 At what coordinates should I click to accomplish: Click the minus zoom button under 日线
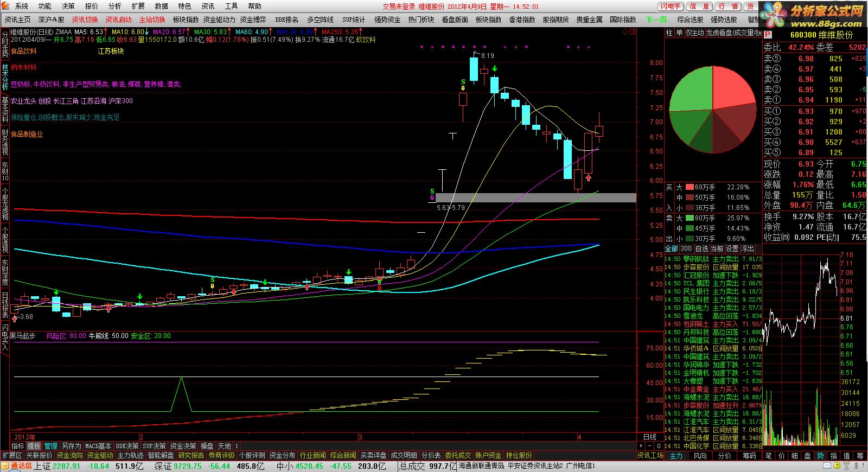tap(650, 446)
